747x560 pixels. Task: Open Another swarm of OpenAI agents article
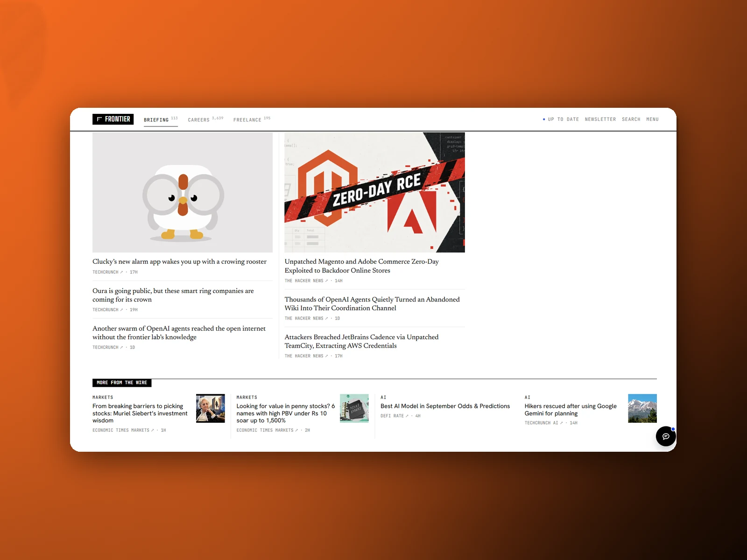[179, 333]
